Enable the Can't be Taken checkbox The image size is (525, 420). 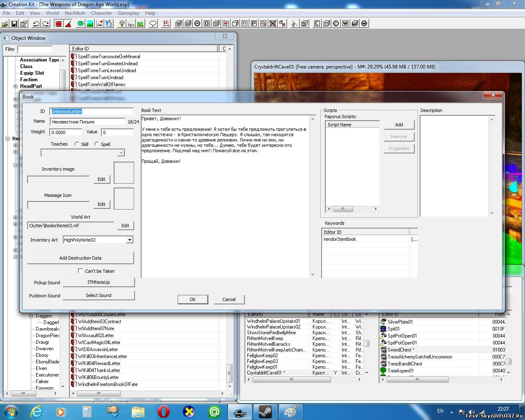pyautogui.click(x=80, y=271)
